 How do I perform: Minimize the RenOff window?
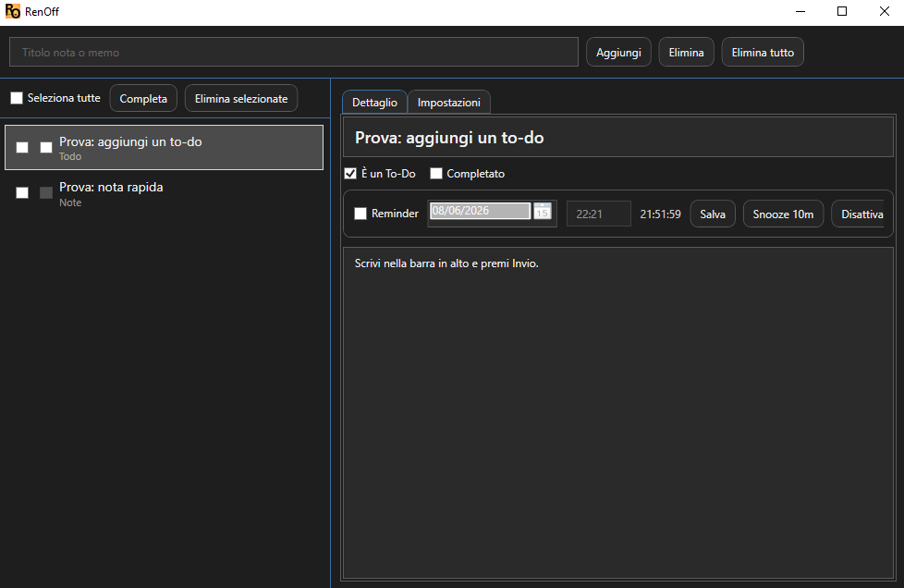click(800, 11)
